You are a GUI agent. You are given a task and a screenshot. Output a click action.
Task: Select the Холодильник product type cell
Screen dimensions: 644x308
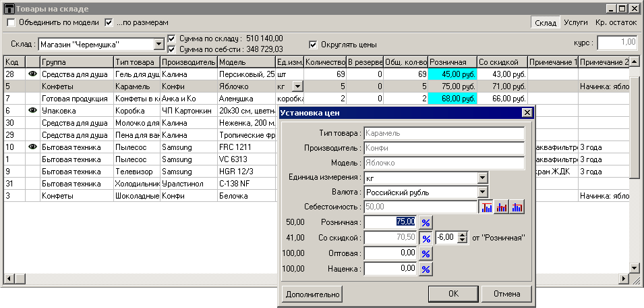[x=137, y=184]
